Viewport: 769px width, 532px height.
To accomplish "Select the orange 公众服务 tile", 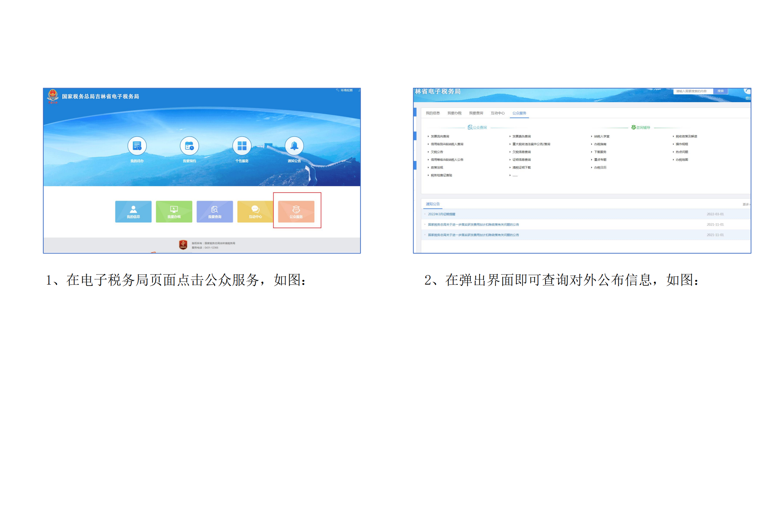I will [x=296, y=211].
